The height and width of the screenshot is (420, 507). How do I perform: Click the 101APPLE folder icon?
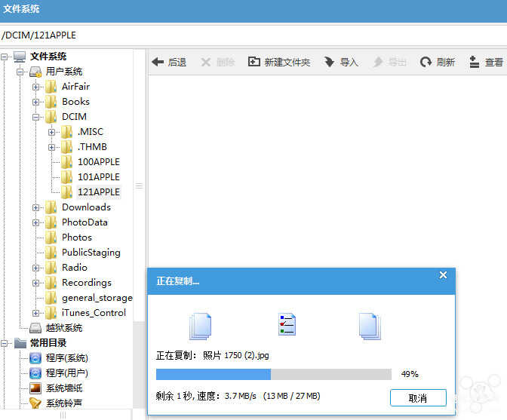tap(66, 177)
